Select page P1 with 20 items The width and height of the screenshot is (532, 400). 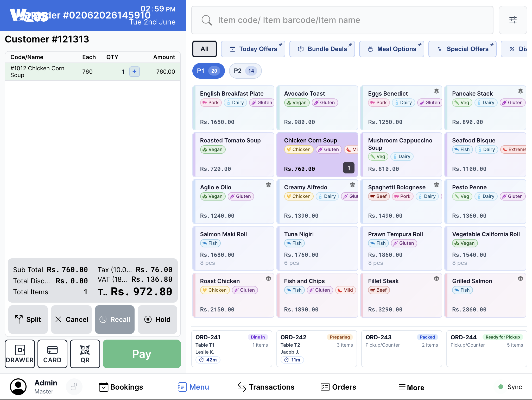pos(208,71)
